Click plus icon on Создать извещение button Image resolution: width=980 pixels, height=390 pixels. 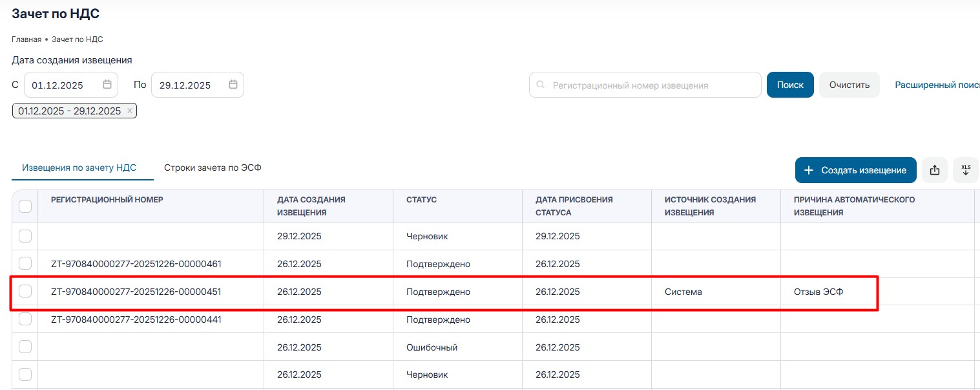pos(808,170)
